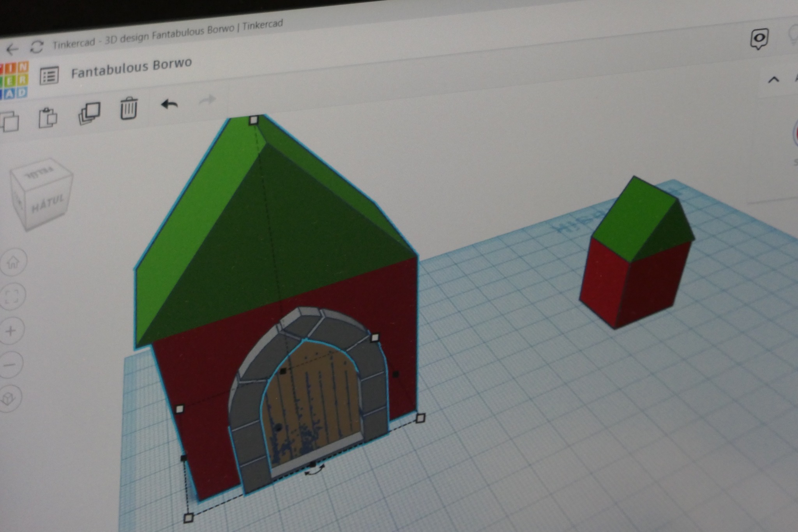Open the designs list menu icon
The image size is (798, 532).
pyautogui.click(x=49, y=76)
